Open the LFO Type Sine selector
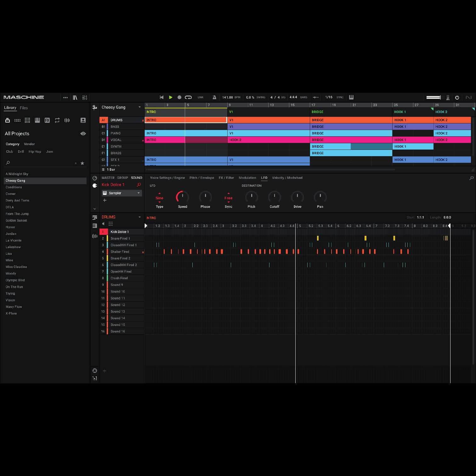476x476 pixels. click(x=159, y=198)
